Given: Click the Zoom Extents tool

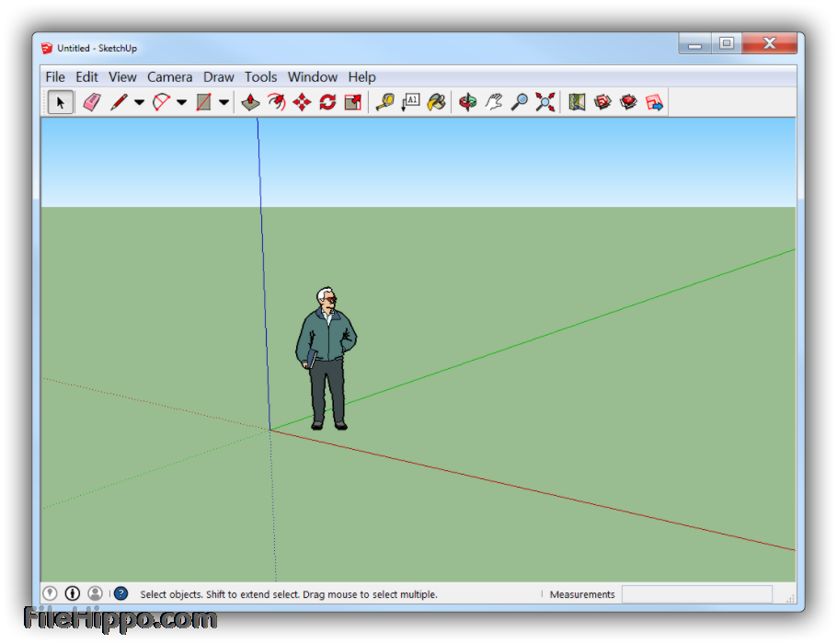Looking at the screenshot, I should (545, 102).
